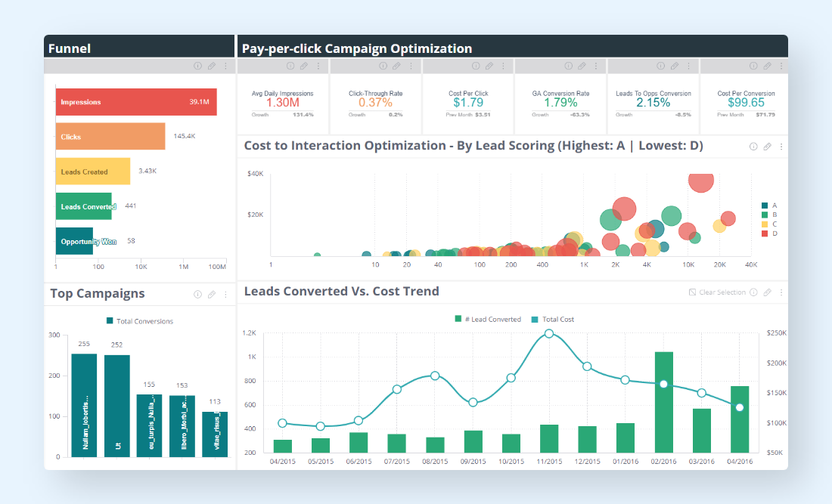Click red D swatch in scatter legend
The width and height of the screenshot is (832, 504).
coord(765,234)
